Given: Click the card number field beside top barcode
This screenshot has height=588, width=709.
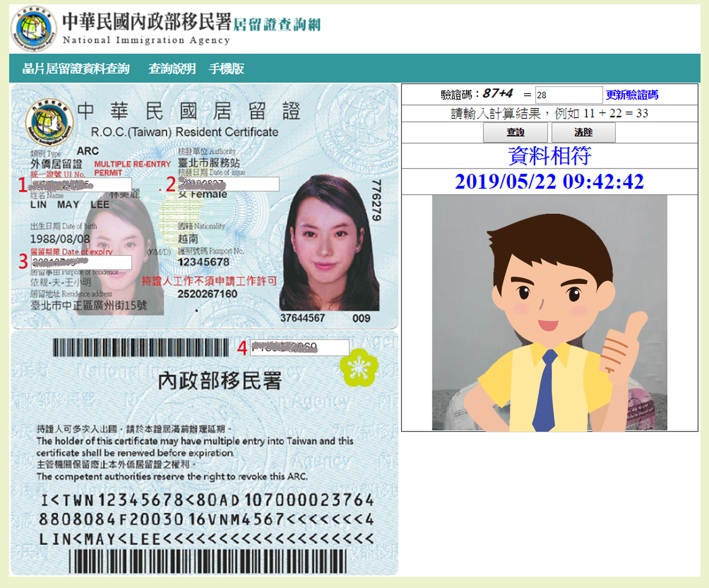Looking at the screenshot, I should click(x=300, y=348).
